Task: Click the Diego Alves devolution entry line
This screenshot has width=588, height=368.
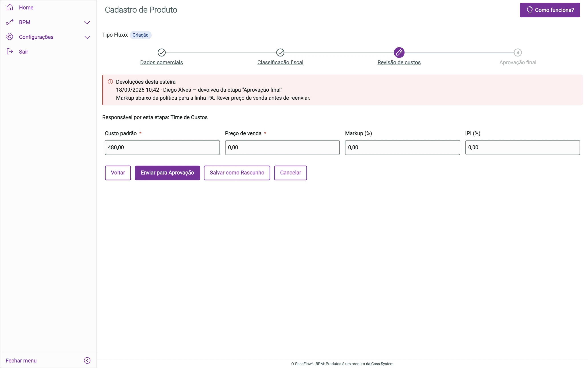Action: click(199, 90)
